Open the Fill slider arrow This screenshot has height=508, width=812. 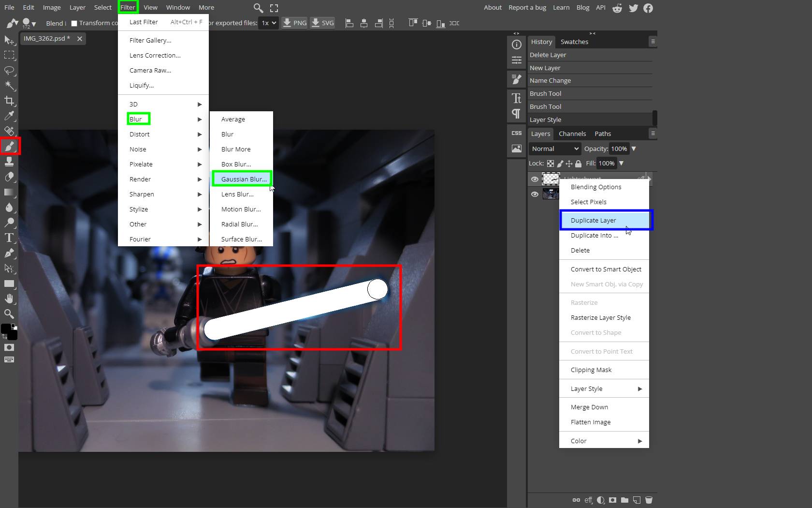(x=622, y=163)
